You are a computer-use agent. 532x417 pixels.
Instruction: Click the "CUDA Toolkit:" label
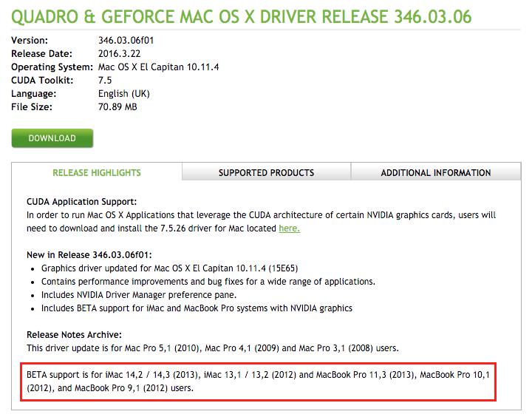(42, 80)
